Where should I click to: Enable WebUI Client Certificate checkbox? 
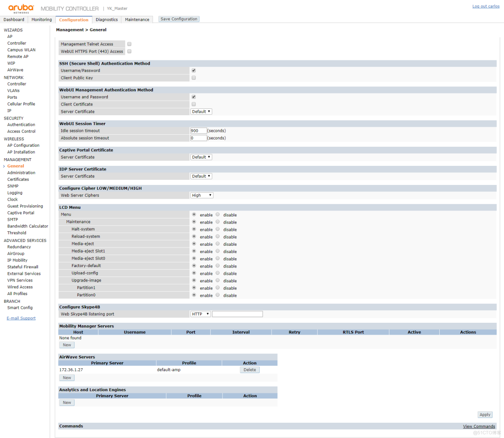[x=194, y=104]
